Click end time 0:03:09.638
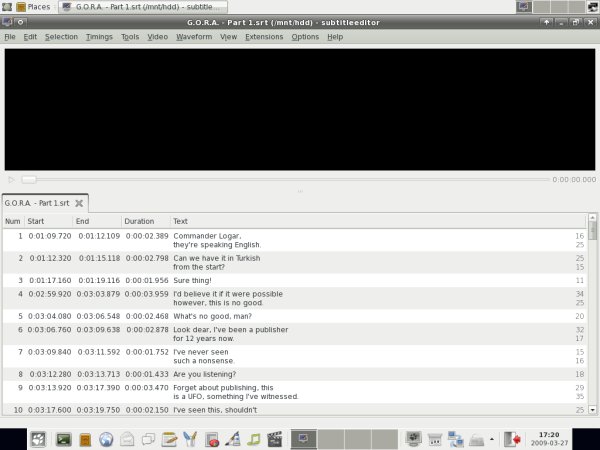Image resolution: width=600 pixels, height=450 pixels. pos(98,329)
